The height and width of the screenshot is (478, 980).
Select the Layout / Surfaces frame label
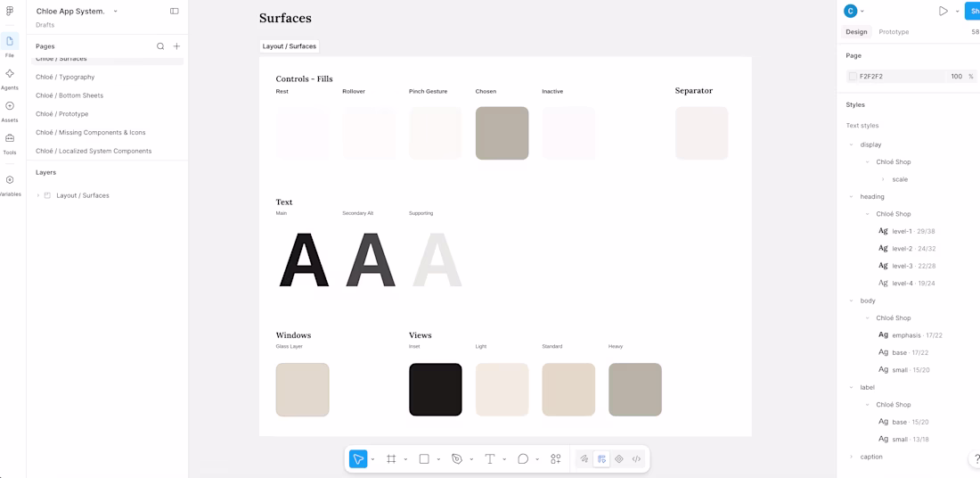[x=290, y=46]
